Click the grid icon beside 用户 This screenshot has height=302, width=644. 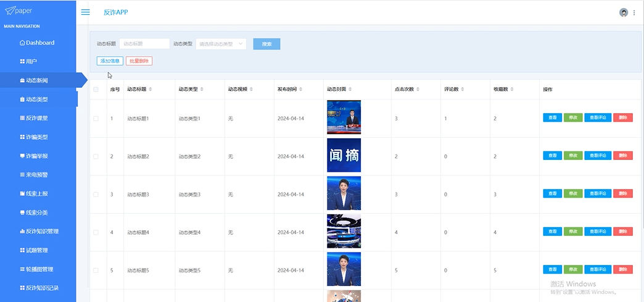point(22,61)
